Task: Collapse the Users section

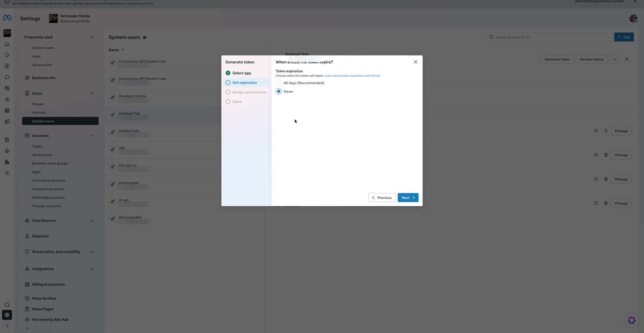Action: click(91, 93)
